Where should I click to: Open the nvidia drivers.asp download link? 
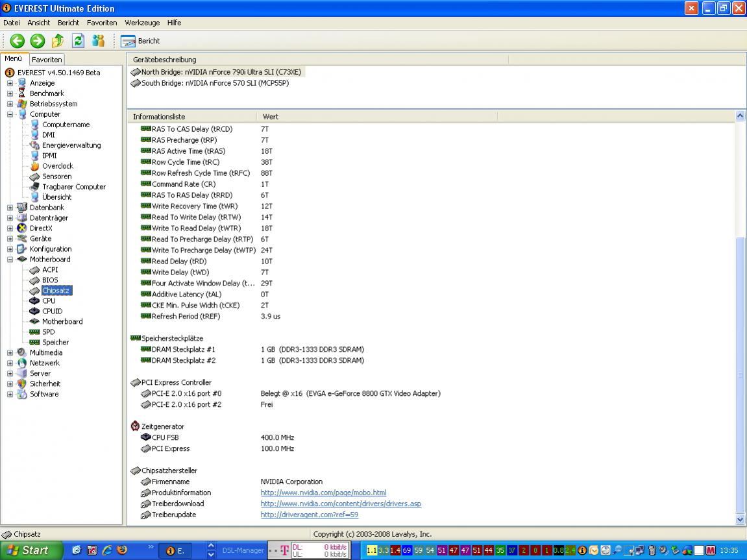point(341,504)
